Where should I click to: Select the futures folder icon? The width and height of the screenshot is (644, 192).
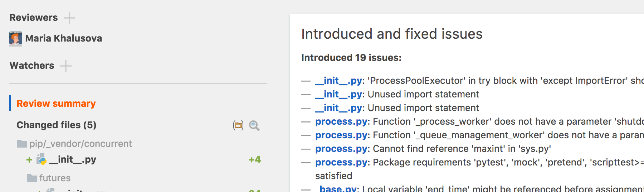[32, 178]
